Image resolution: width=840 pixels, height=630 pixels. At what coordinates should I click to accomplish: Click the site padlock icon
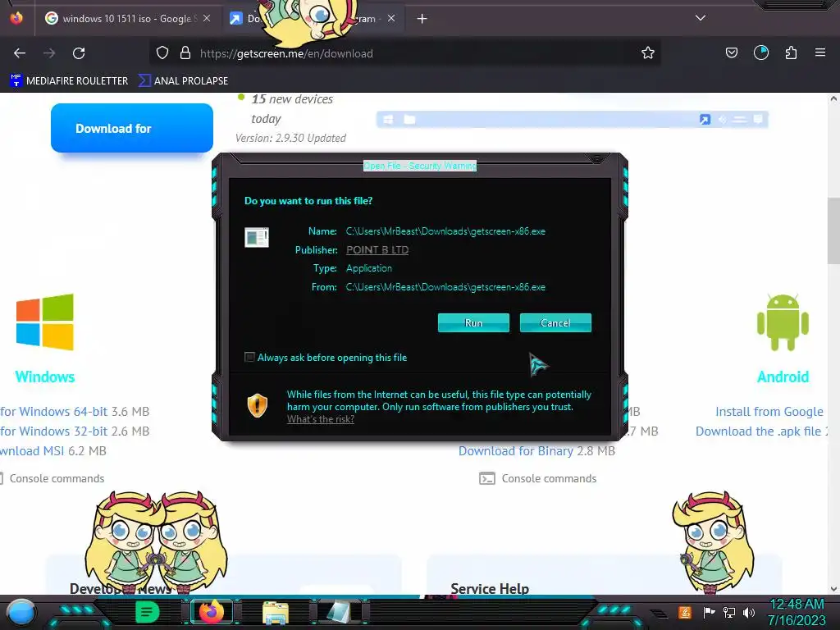pyautogui.click(x=185, y=53)
